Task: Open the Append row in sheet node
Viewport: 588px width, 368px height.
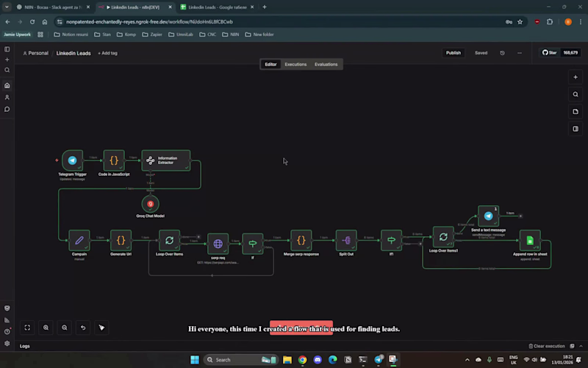Action: pos(530,241)
